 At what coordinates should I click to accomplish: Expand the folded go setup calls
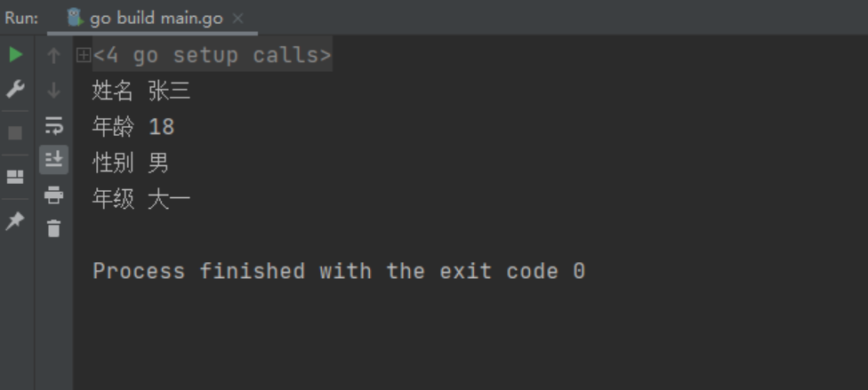tap(84, 55)
